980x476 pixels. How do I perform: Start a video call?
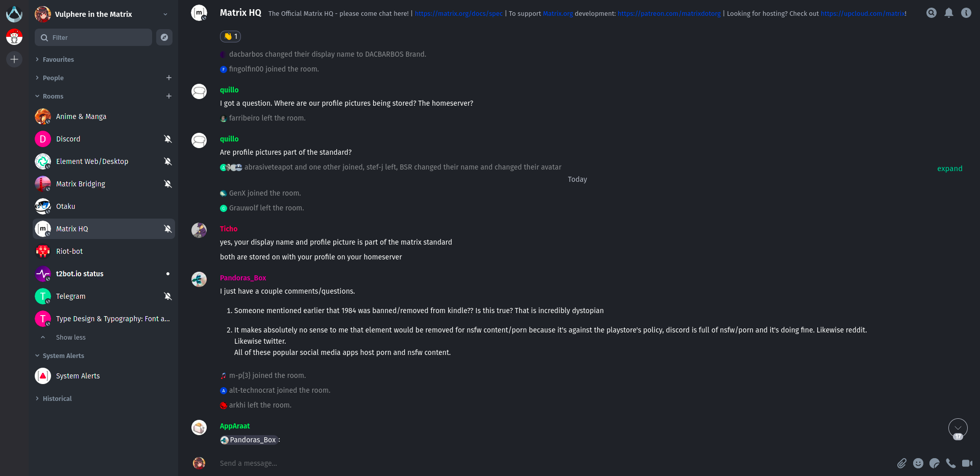pyautogui.click(x=967, y=463)
